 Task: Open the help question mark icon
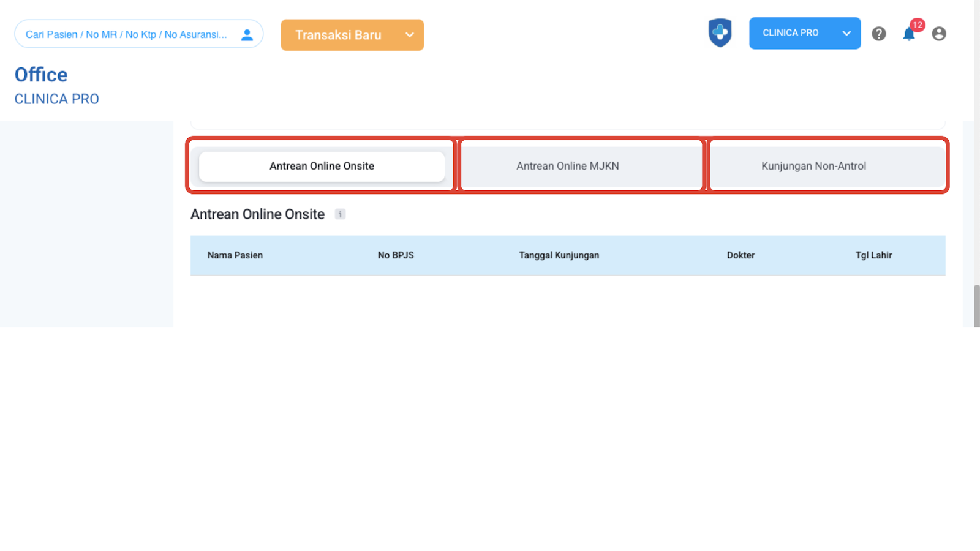click(879, 34)
